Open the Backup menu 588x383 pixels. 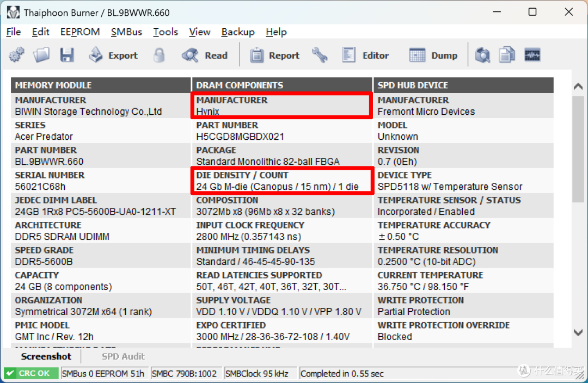point(238,32)
